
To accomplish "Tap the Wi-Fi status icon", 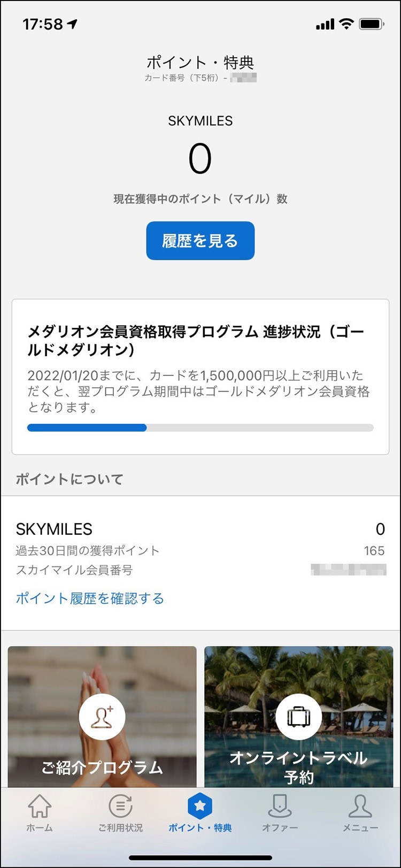I will coord(346,24).
